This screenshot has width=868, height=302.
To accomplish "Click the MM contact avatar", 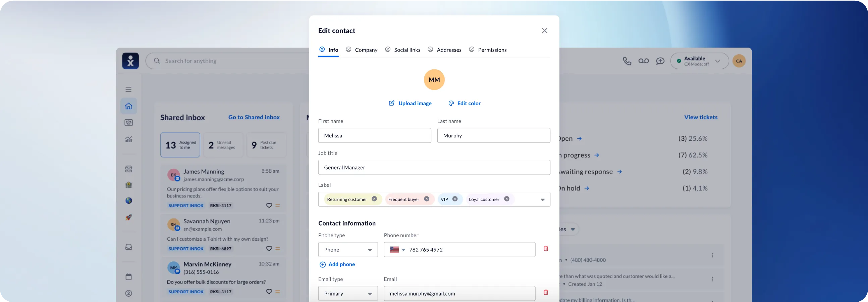I will (434, 80).
